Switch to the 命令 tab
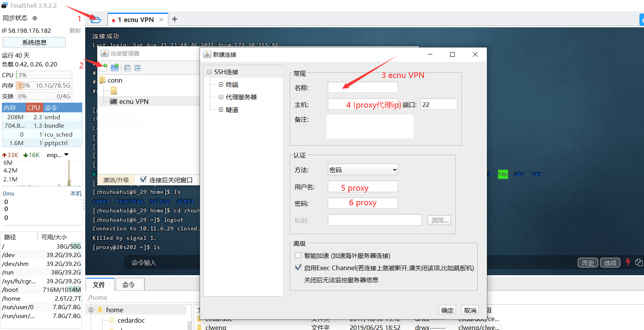Viewport: 644px width, 330px height. (x=129, y=285)
